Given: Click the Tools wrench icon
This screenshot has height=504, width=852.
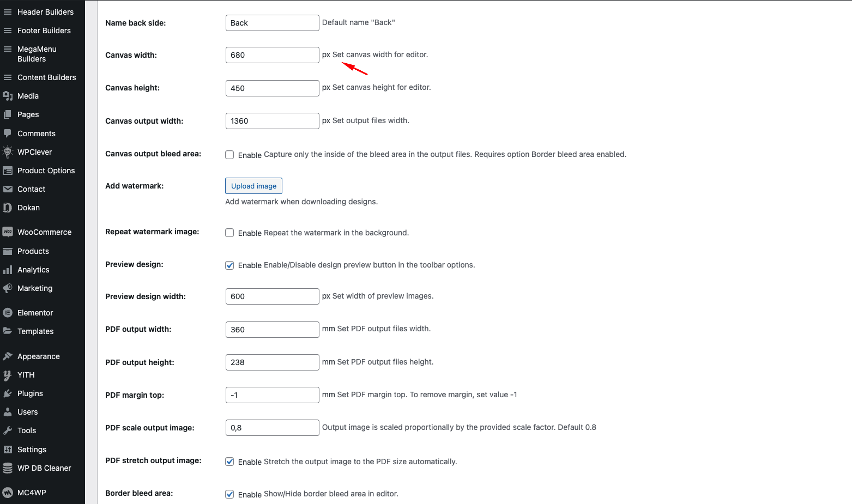Looking at the screenshot, I should [x=8, y=430].
